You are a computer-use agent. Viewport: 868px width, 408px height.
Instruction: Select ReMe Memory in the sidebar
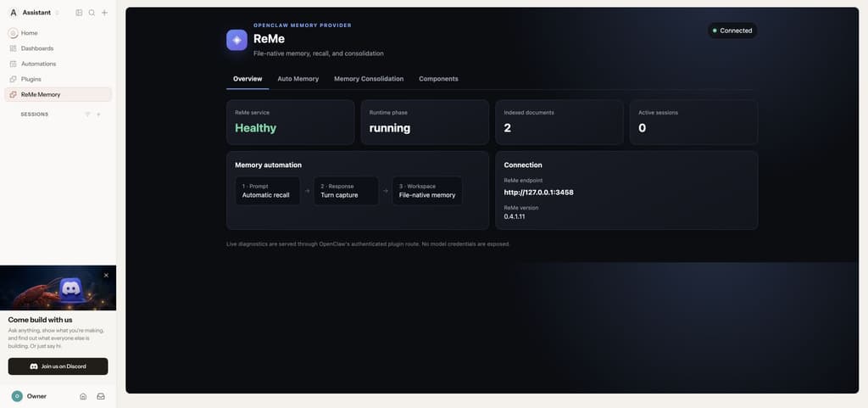click(58, 95)
